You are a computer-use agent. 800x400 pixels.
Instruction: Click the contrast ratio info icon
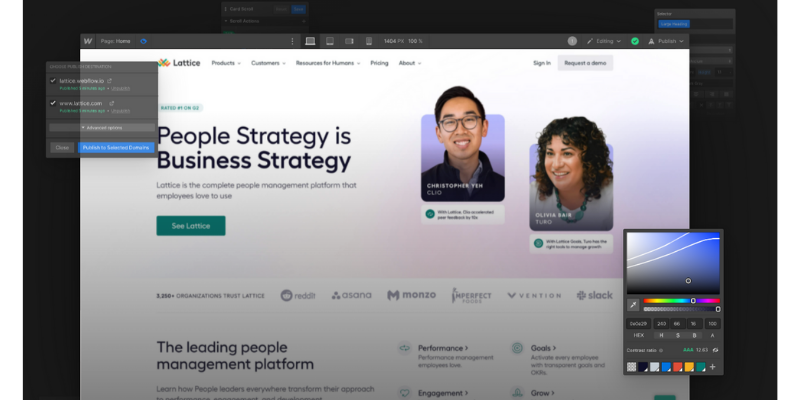coord(661,351)
